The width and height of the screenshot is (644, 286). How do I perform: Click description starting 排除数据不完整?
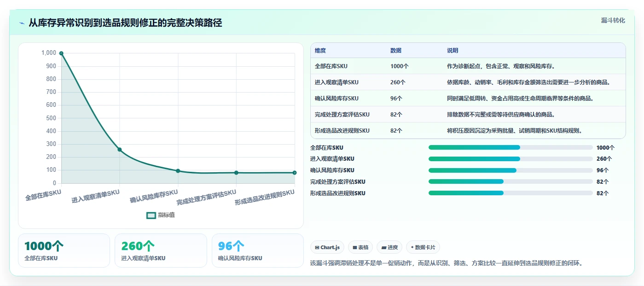coord(502,115)
